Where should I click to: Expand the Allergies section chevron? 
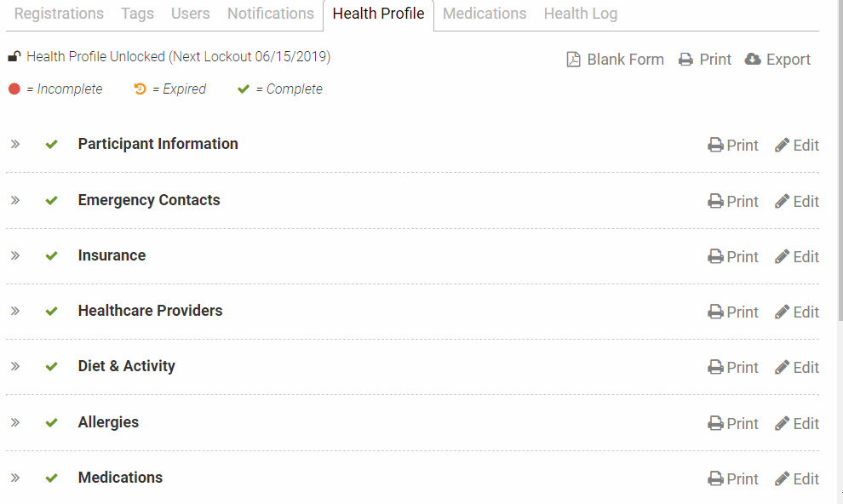tap(15, 422)
